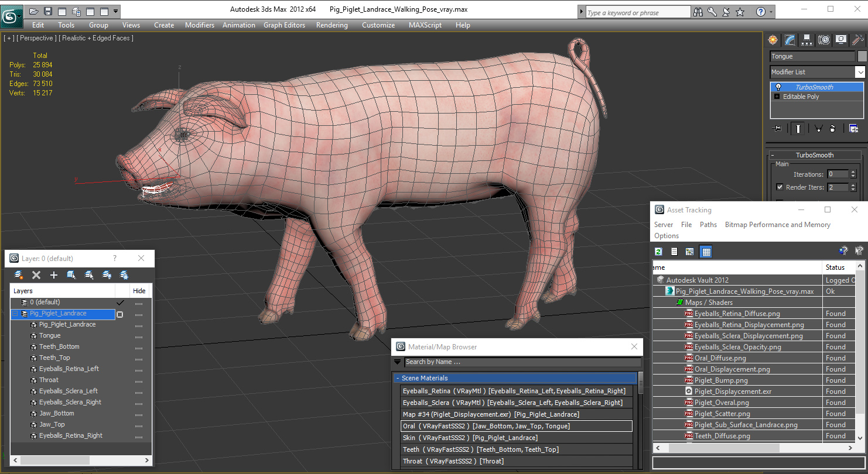Click the Save File floppy icon

click(x=48, y=11)
